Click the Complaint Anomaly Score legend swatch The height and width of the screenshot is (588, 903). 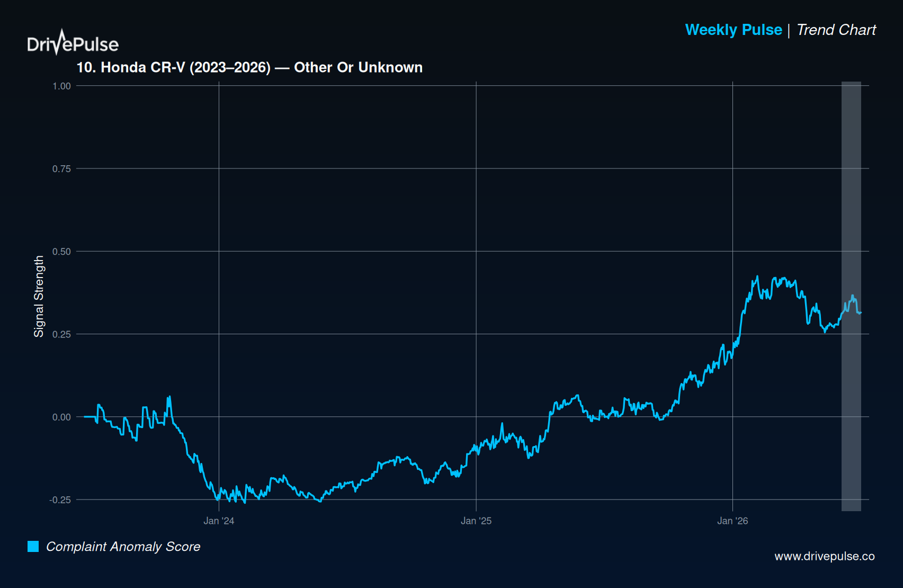pos(33,546)
